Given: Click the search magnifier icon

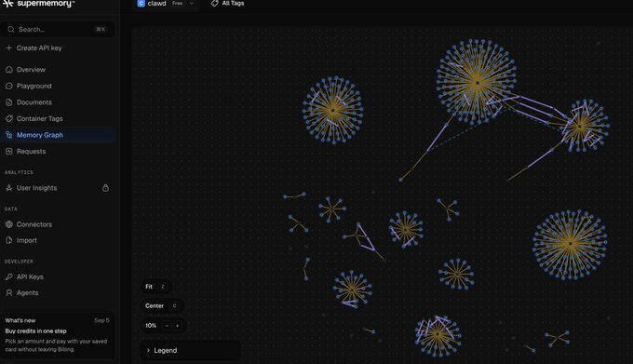Looking at the screenshot, I should (11, 30).
